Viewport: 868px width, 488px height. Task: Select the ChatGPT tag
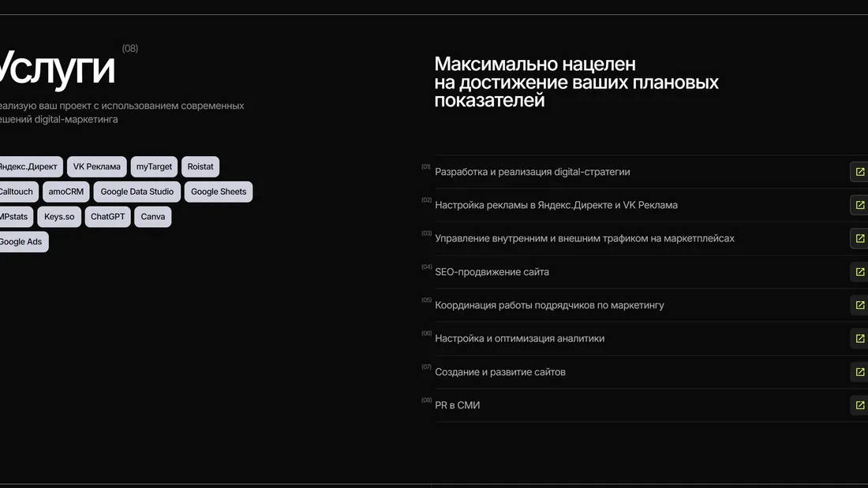point(107,216)
